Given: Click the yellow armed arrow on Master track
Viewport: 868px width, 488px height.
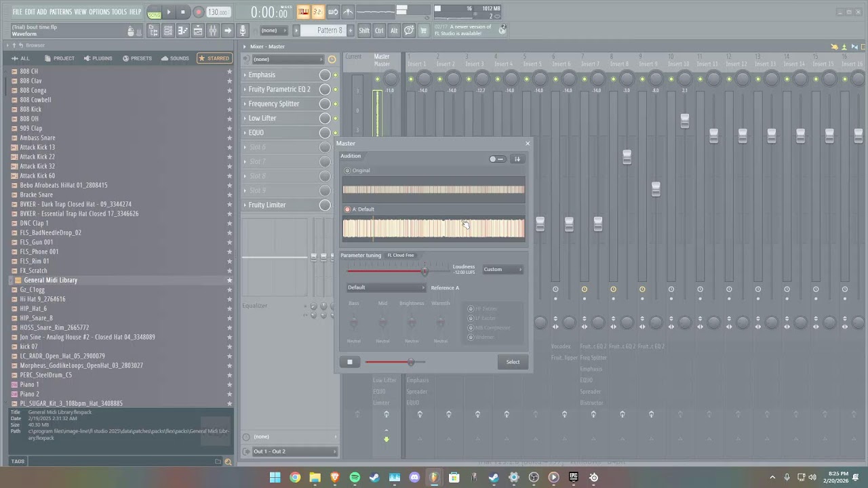Looking at the screenshot, I should [387, 439].
